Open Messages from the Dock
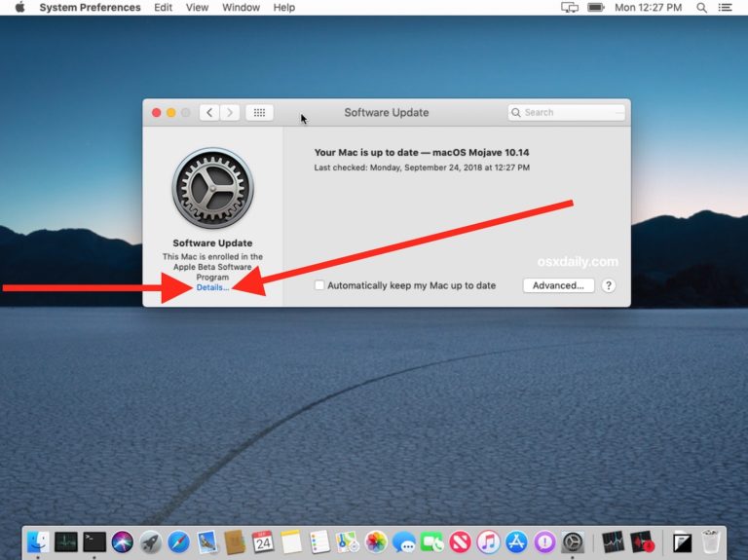 coord(404,542)
